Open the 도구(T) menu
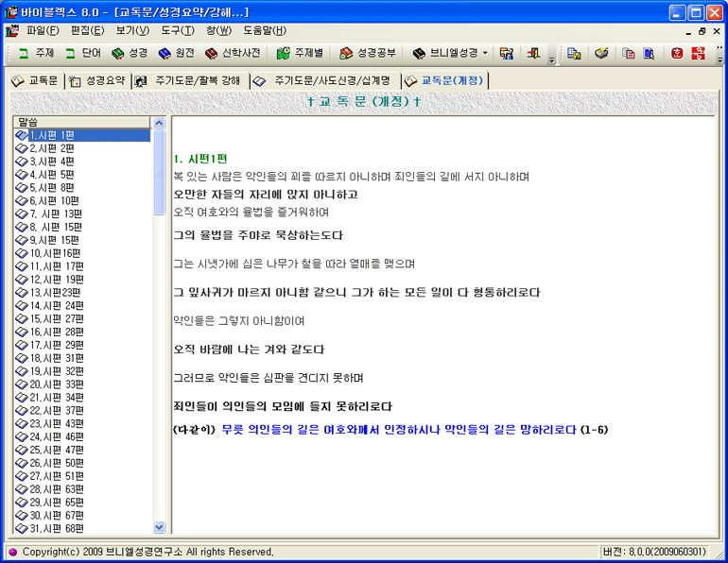The width and height of the screenshot is (728, 563). tap(178, 30)
